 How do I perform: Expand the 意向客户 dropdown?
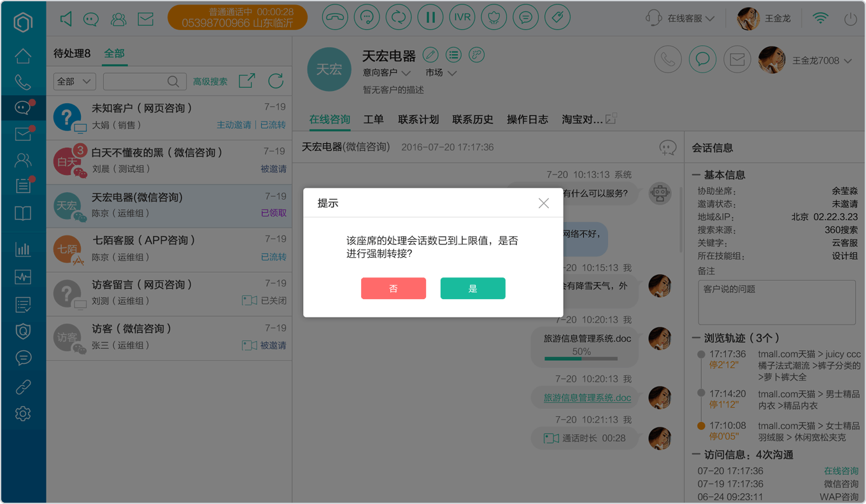[x=387, y=73]
